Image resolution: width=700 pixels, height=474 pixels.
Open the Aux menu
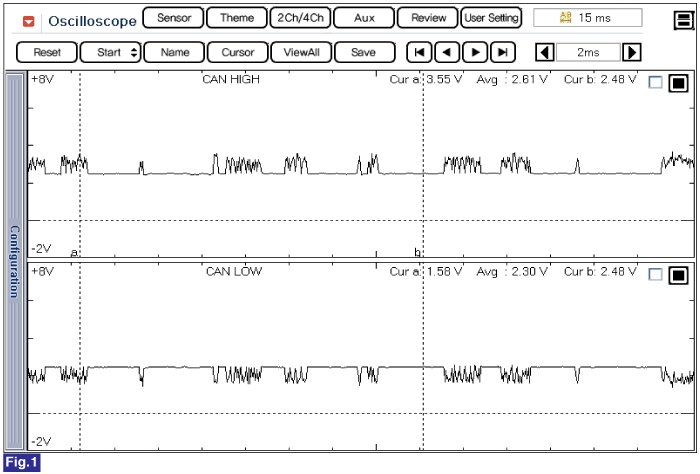[364, 18]
